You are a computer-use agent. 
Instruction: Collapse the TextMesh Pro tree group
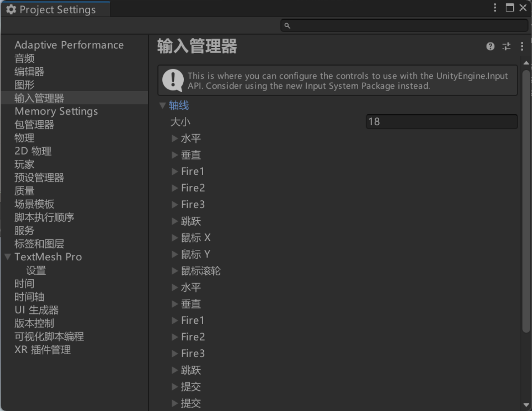coord(8,257)
